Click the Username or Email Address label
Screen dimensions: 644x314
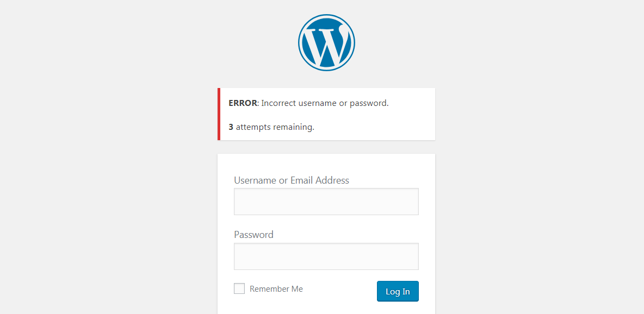(x=292, y=180)
